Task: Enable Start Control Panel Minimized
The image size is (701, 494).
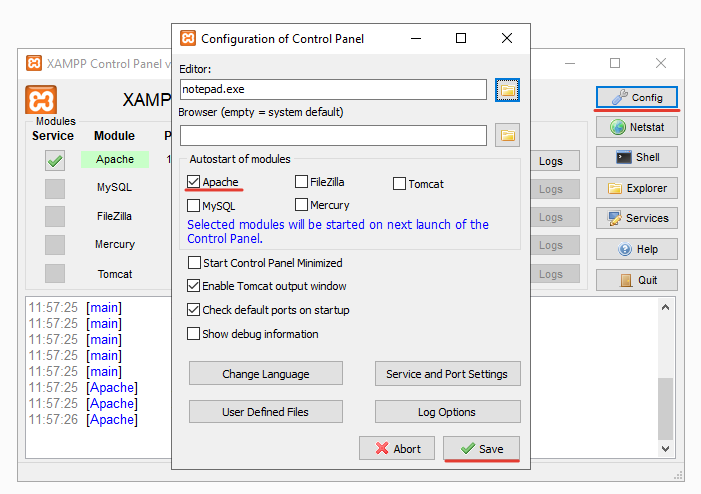Action: click(194, 263)
